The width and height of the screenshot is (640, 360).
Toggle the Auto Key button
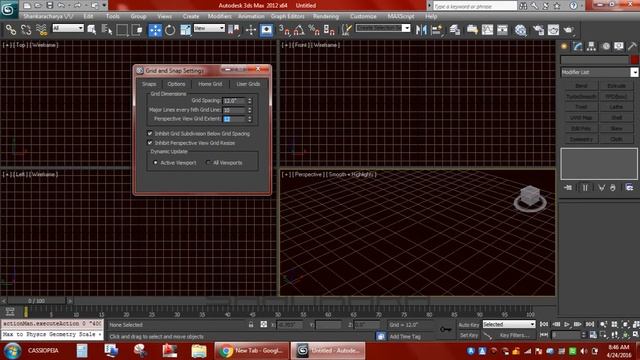[x=469, y=325]
